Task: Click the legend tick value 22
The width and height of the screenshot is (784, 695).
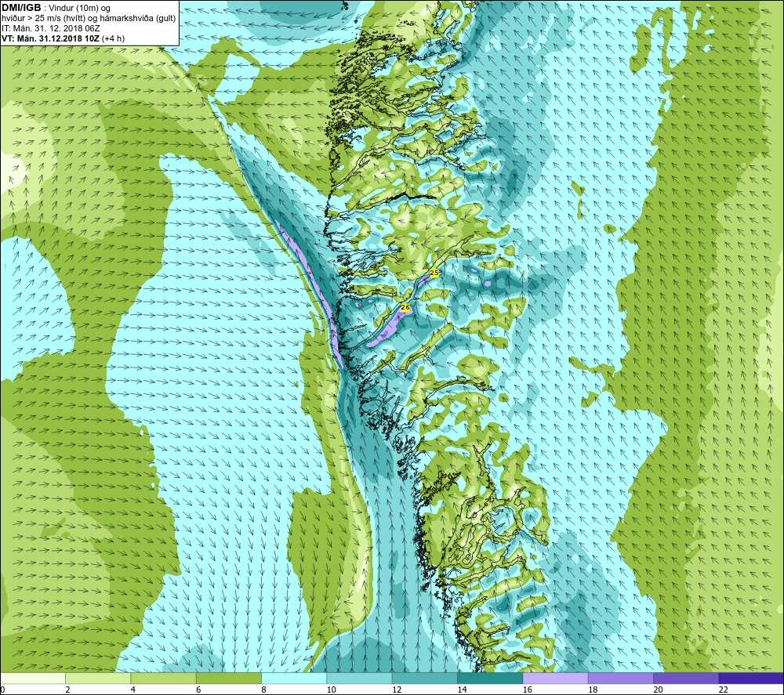Action: [723, 690]
